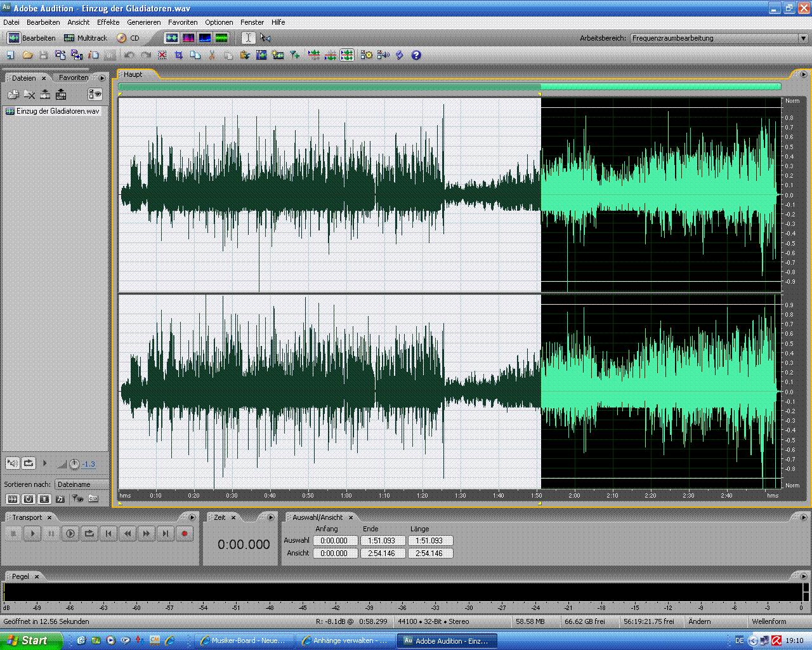812x650 pixels.
Task: Select spectral pan display button
Action: tap(205, 38)
